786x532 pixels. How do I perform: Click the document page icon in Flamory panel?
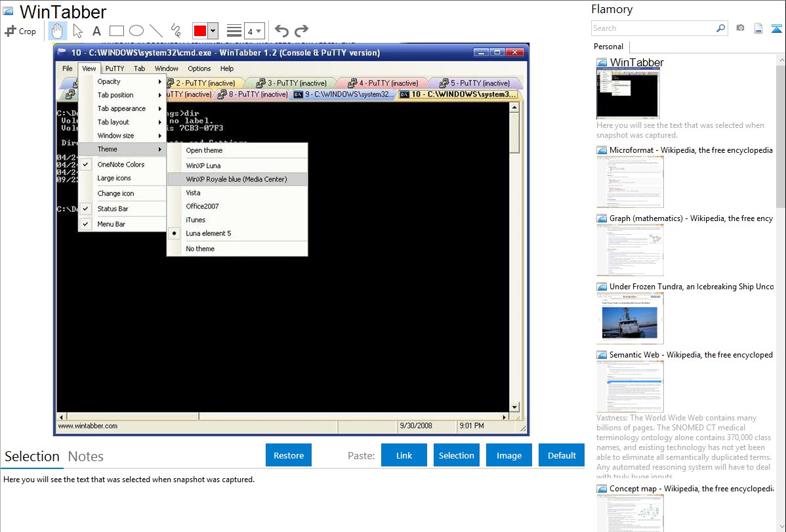tap(758, 28)
